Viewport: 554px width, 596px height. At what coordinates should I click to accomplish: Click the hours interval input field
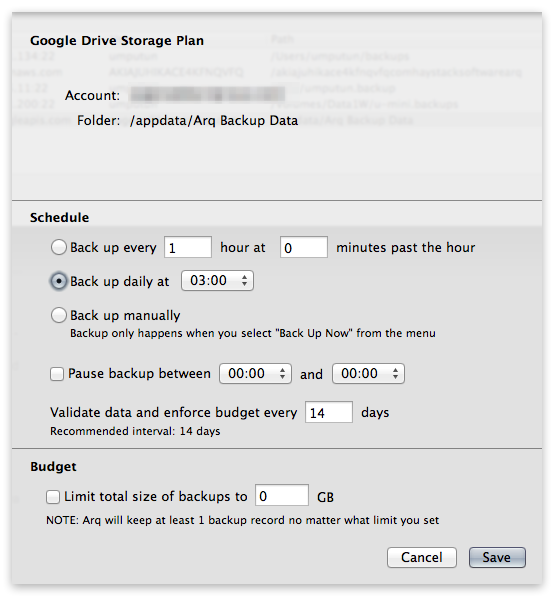click(x=188, y=247)
